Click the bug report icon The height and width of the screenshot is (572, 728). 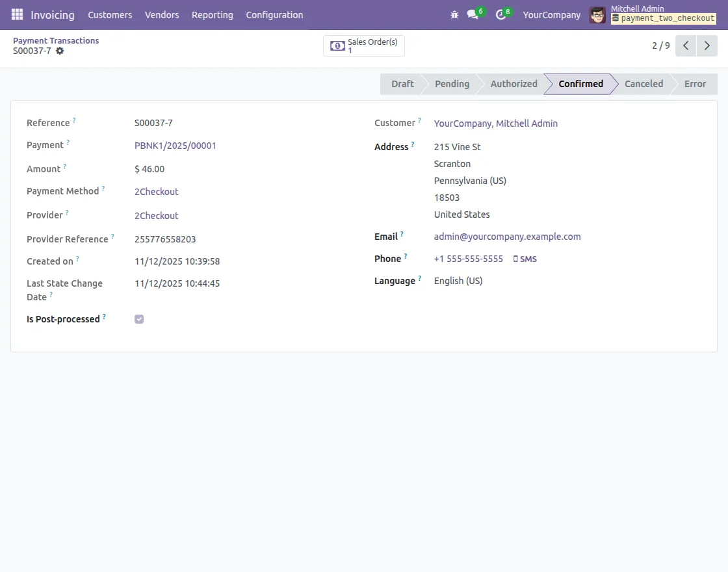[x=454, y=14]
